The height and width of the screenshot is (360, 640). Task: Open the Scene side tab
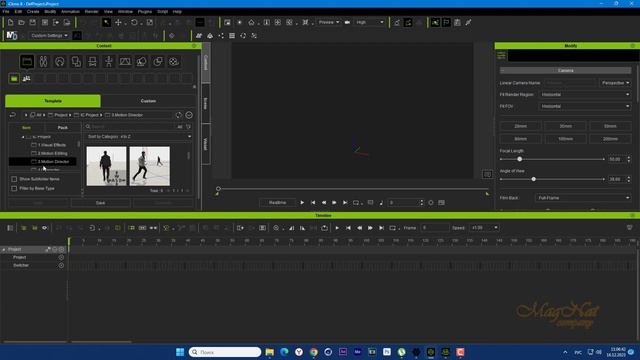coord(206,103)
